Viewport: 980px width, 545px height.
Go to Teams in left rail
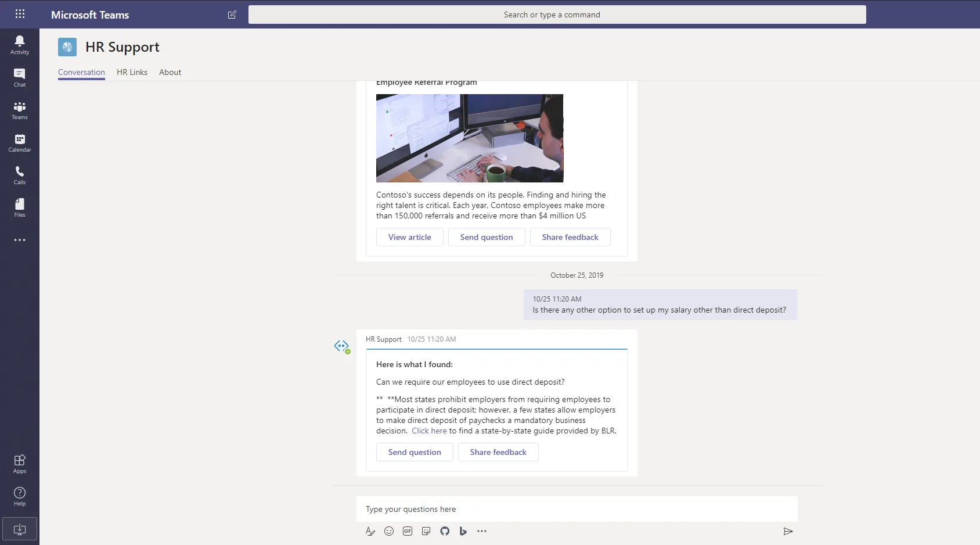[x=20, y=110]
